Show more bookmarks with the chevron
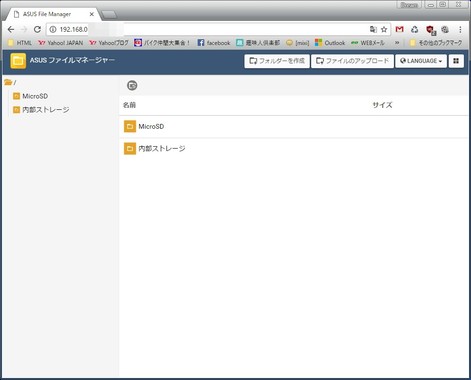This screenshot has width=471, height=380. 397,43
